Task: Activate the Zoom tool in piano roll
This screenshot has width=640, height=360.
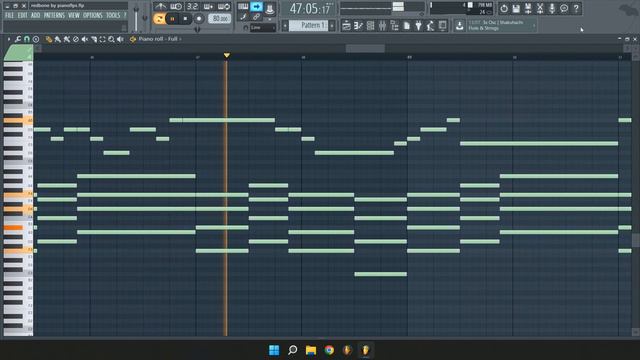Action: (111, 39)
